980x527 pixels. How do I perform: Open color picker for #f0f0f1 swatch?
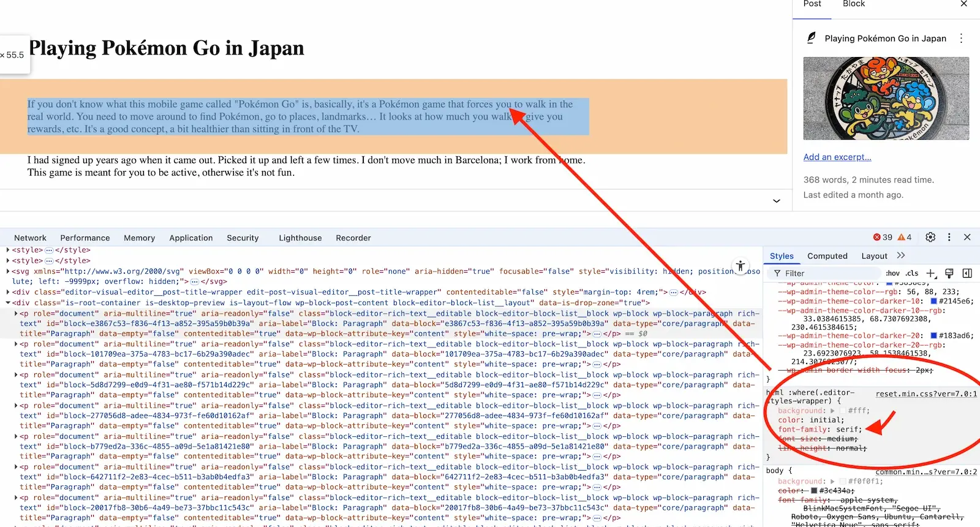843,482
